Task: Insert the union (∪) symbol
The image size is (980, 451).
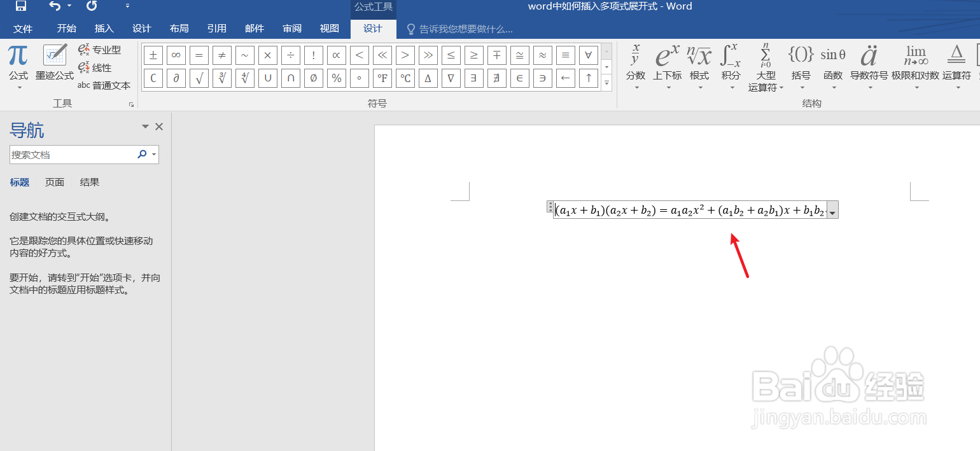Action: pos(268,78)
